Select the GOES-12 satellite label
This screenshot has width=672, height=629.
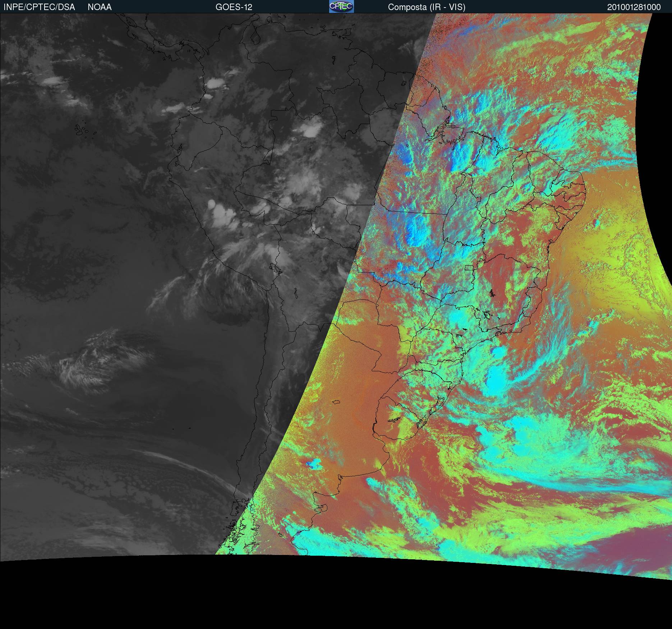[x=234, y=7]
